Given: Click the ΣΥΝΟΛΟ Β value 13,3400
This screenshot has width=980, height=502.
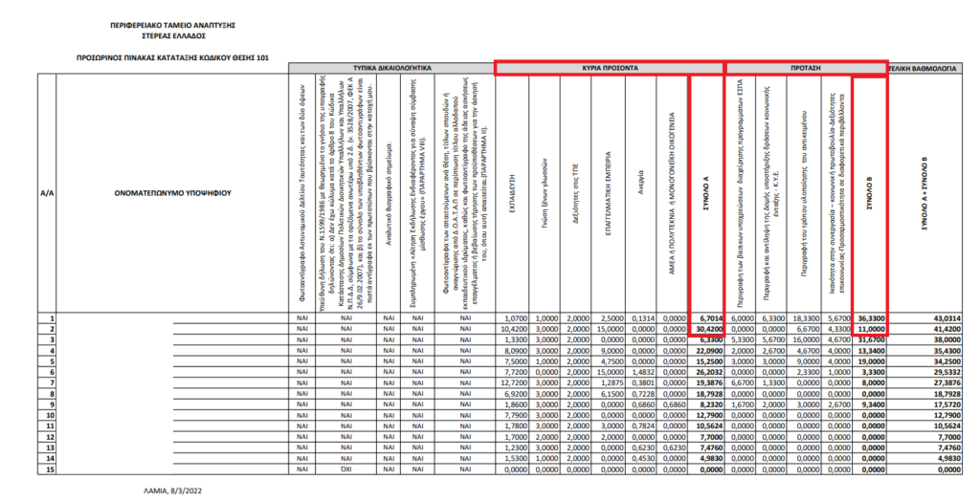Looking at the screenshot, I should click(x=873, y=352).
